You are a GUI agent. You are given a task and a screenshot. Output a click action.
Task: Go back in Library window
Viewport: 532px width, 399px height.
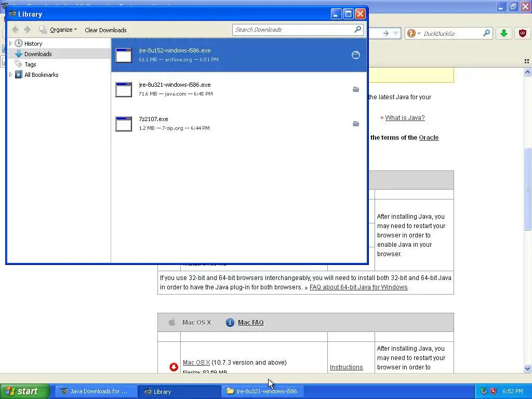15,30
